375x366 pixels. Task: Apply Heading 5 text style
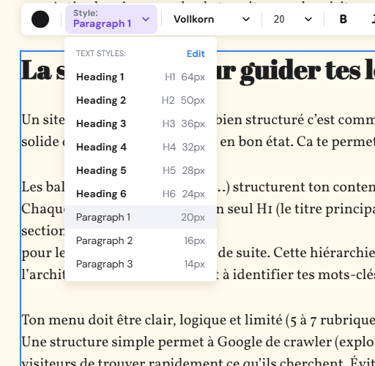click(x=141, y=170)
